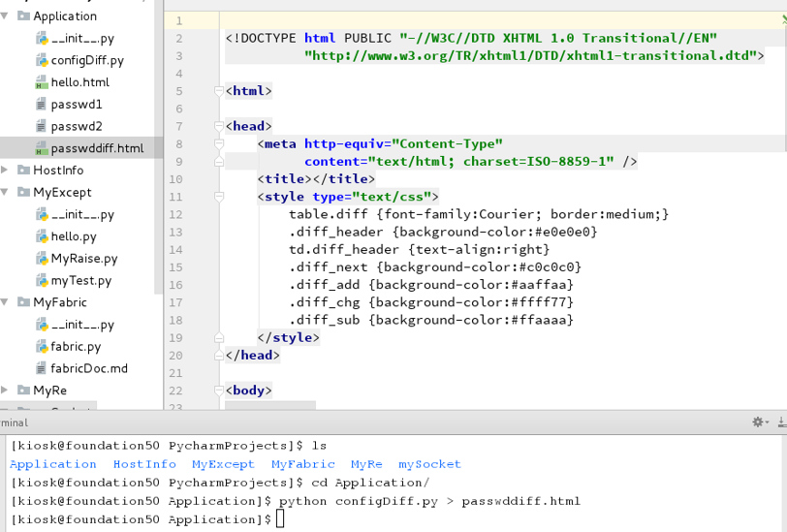Click the HostInfo folder icon
The height and width of the screenshot is (532, 787).
pyautogui.click(x=23, y=170)
